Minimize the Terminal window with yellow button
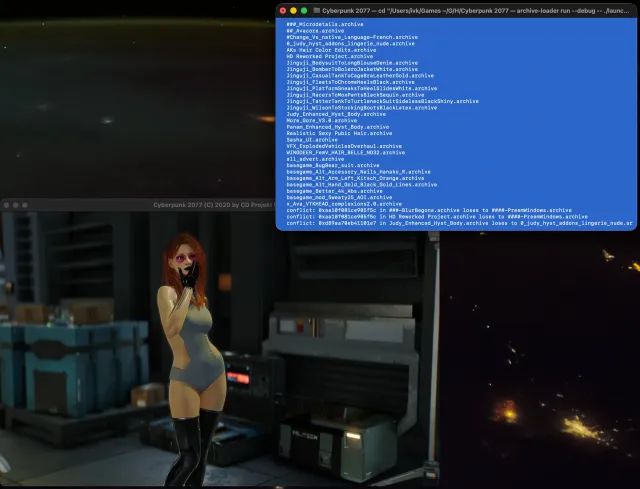This screenshot has height=489, width=640. click(293, 11)
